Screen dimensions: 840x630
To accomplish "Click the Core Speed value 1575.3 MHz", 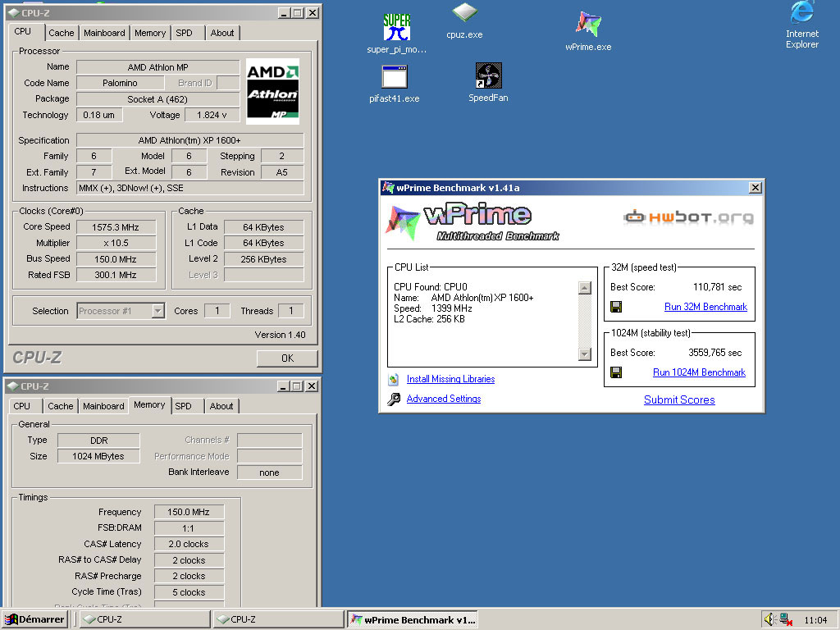I will (116, 227).
